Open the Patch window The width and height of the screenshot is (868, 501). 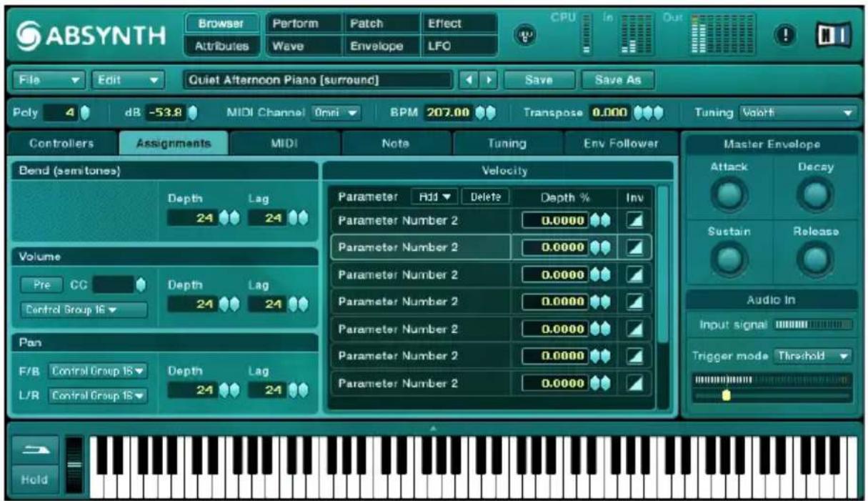click(381, 24)
